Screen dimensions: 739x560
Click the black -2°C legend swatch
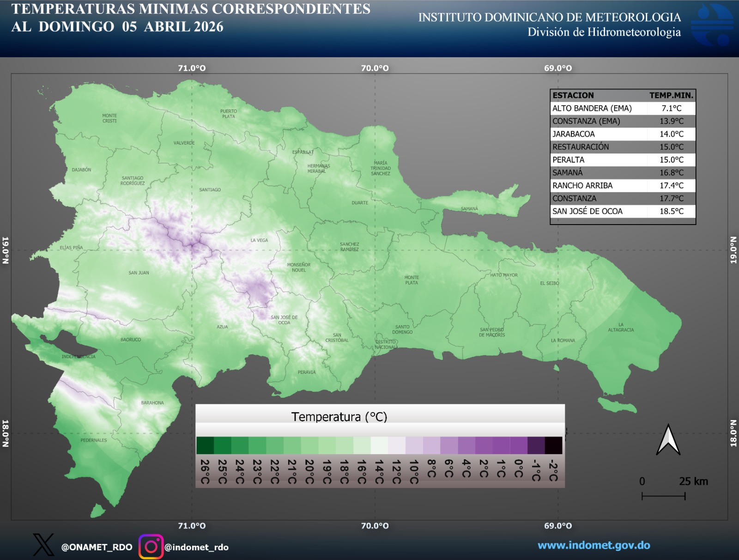pos(553,445)
